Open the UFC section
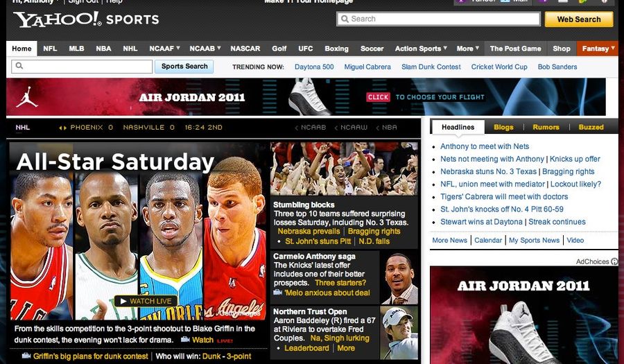The width and height of the screenshot is (624, 364). point(306,49)
